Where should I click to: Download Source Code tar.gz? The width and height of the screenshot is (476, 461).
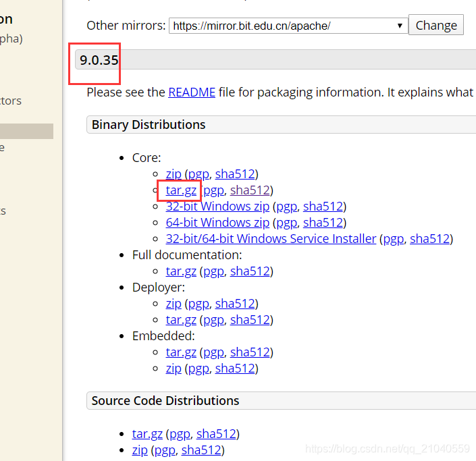(x=147, y=434)
